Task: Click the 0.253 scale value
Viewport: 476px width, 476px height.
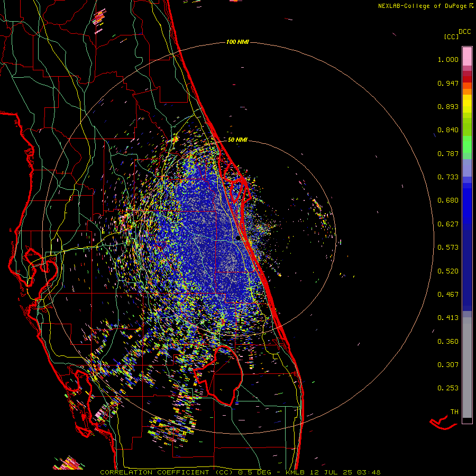Action: (x=448, y=388)
